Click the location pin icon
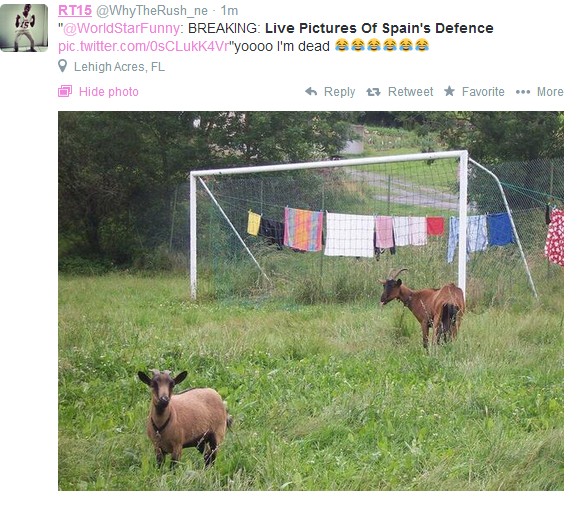This screenshot has width=567, height=509. 63,66
